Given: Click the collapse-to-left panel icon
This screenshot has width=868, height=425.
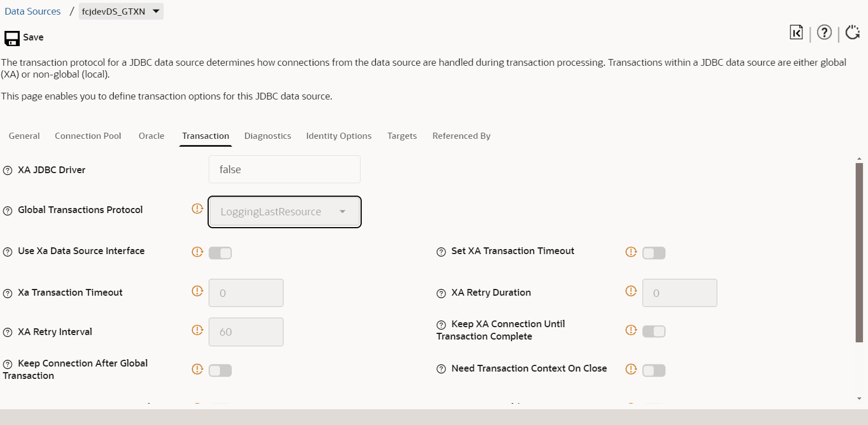Looking at the screenshot, I should [796, 33].
